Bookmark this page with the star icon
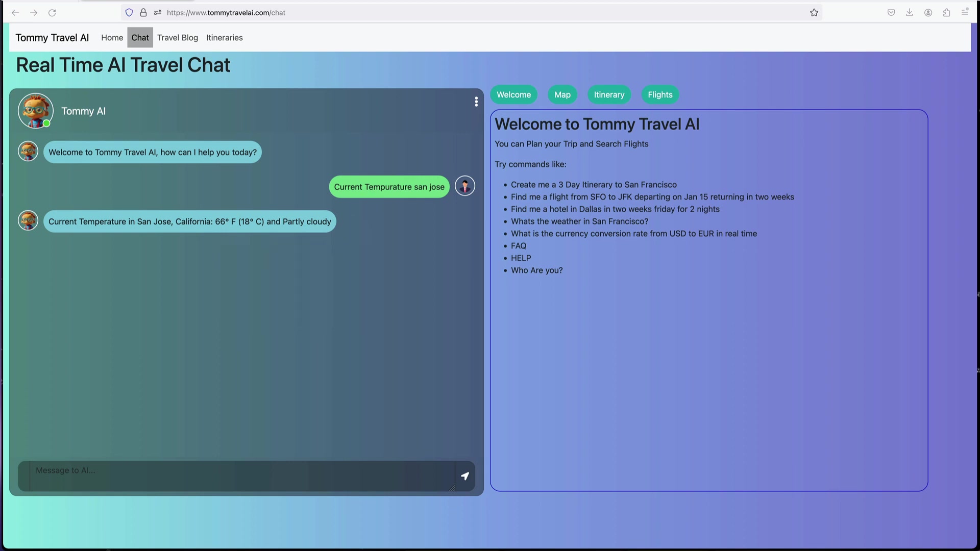This screenshot has height=551, width=980. coord(814,13)
